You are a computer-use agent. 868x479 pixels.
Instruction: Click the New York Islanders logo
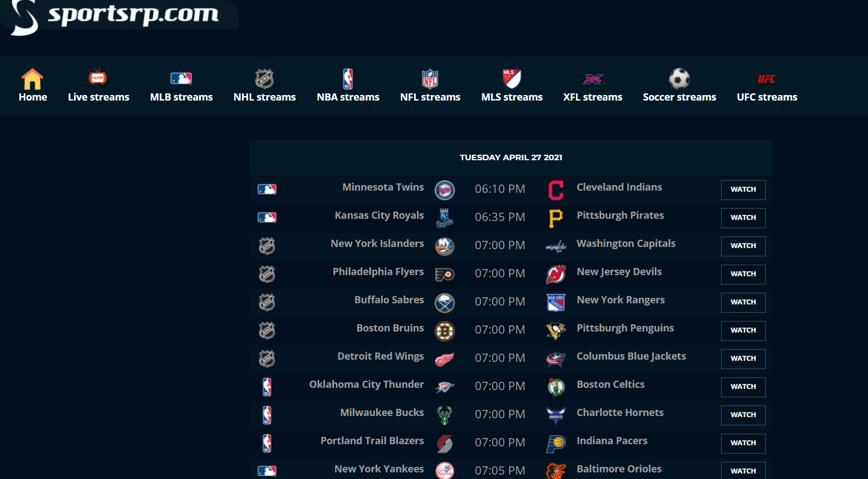coord(444,246)
